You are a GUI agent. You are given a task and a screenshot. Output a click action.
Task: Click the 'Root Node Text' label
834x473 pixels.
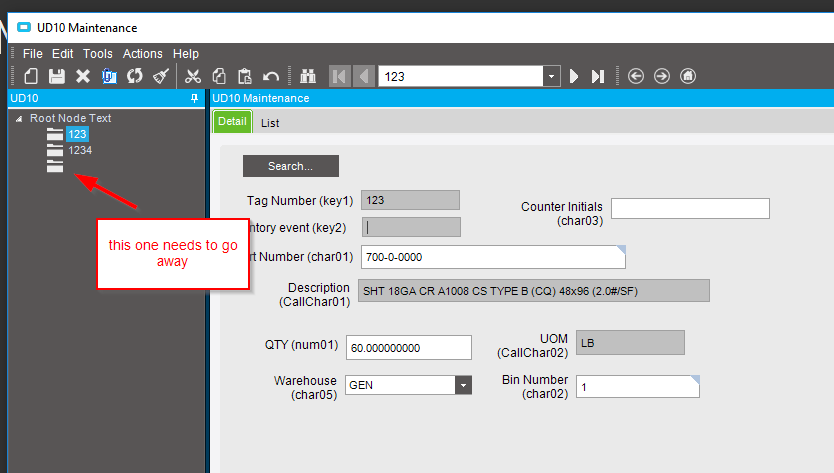(x=70, y=118)
